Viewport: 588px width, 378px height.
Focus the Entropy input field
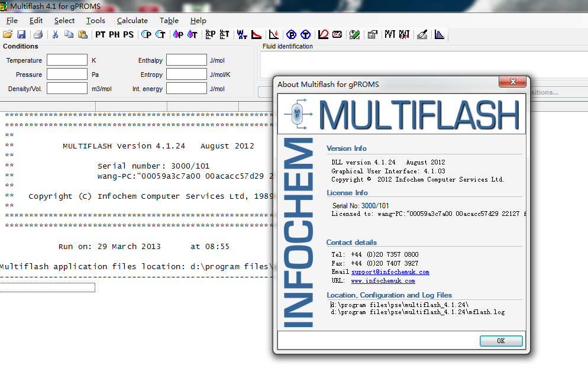click(186, 75)
